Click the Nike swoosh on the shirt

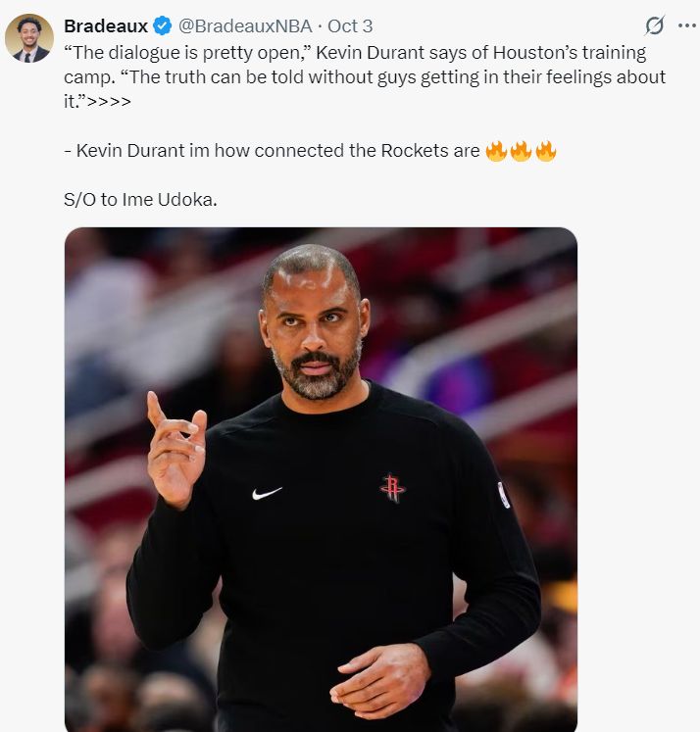click(267, 493)
